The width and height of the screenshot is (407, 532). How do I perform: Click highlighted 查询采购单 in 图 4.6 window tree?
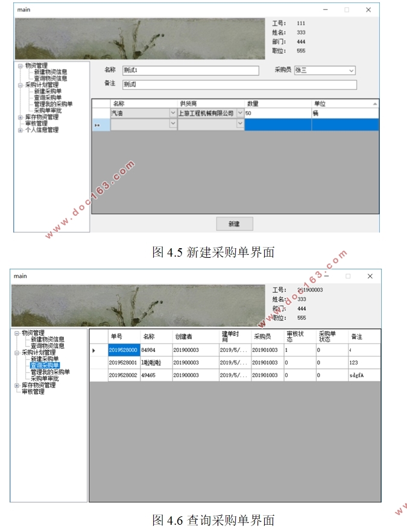(x=45, y=366)
